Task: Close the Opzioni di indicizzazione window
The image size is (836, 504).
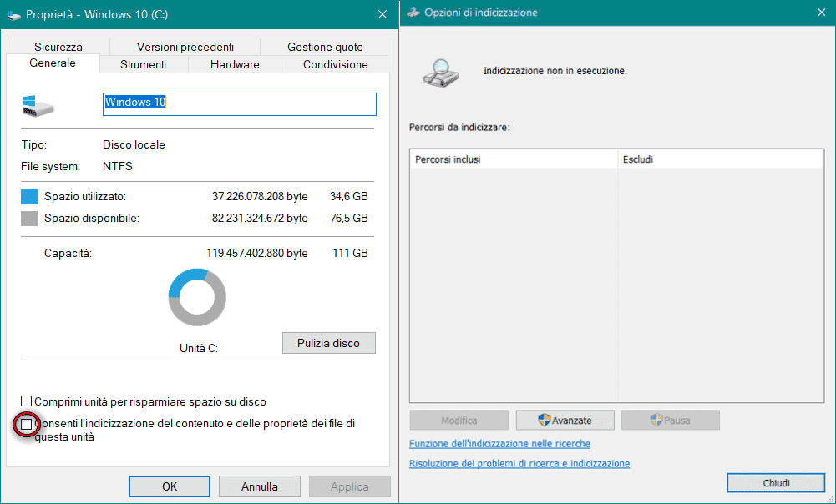Action: point(822,13)
